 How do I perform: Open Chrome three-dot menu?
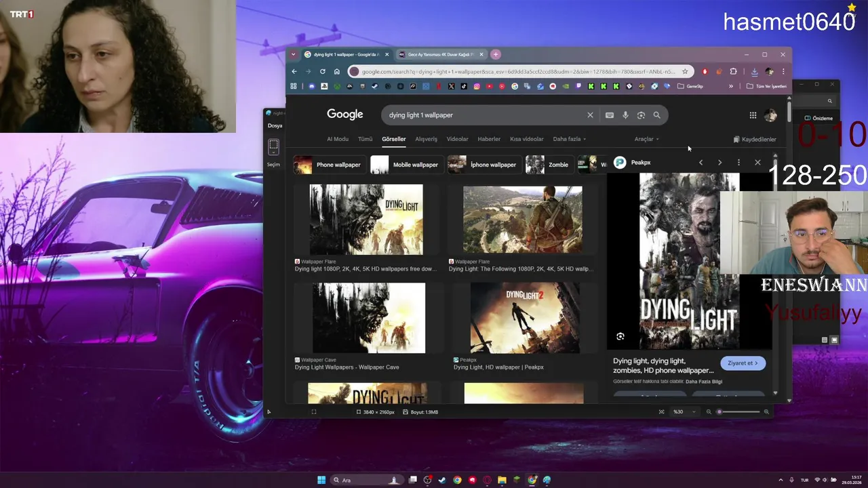pyautogui.click(x=783, y=71)
